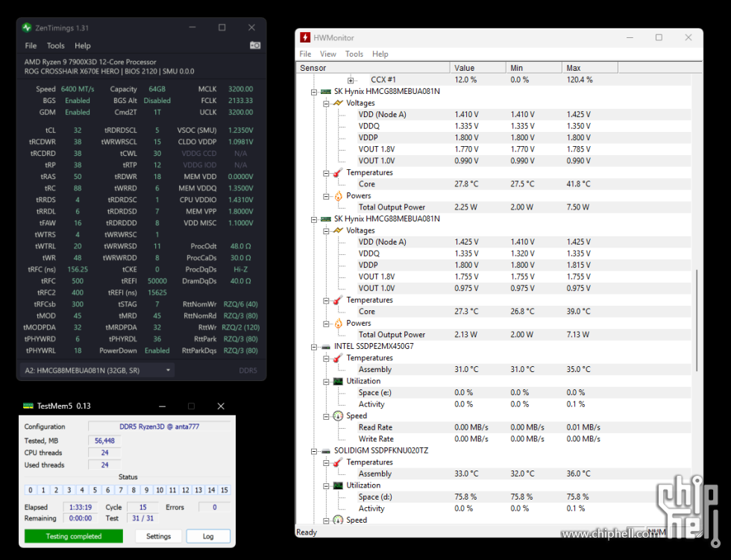Click INTEL SSD Utilization chart icon
731x560 pixels.
pyautogui.click(x=338, y=381)
